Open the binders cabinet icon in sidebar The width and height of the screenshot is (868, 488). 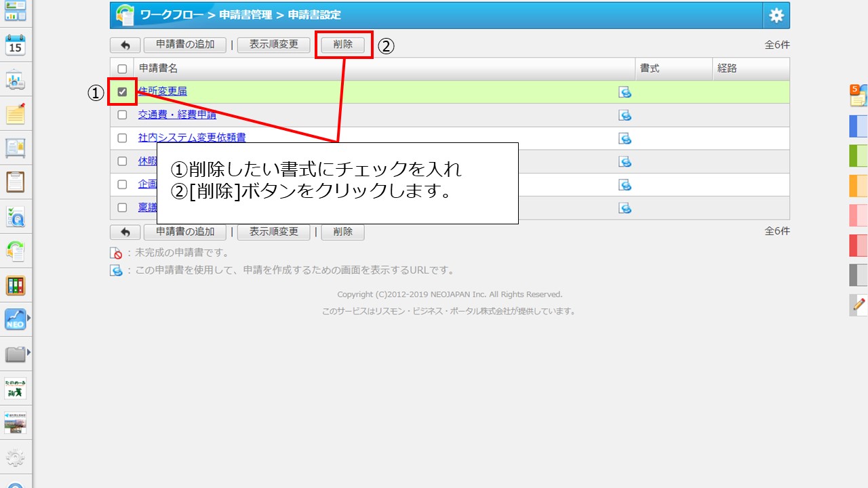coord(15,285)
